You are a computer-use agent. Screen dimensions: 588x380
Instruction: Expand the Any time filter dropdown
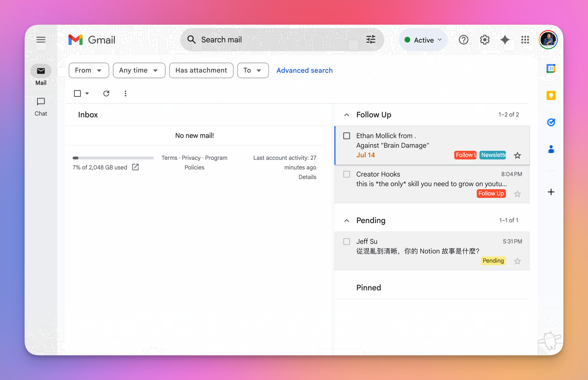pos(139,70)
